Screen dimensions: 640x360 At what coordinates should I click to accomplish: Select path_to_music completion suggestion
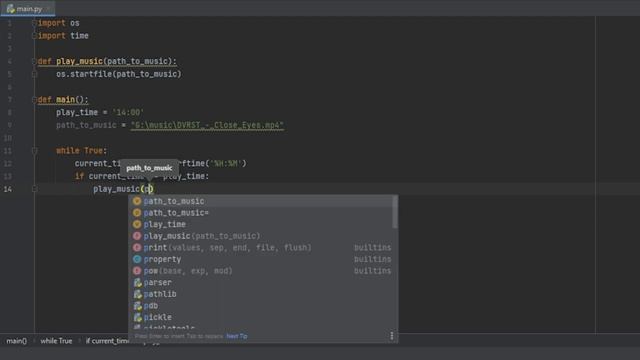coord(261,201)
